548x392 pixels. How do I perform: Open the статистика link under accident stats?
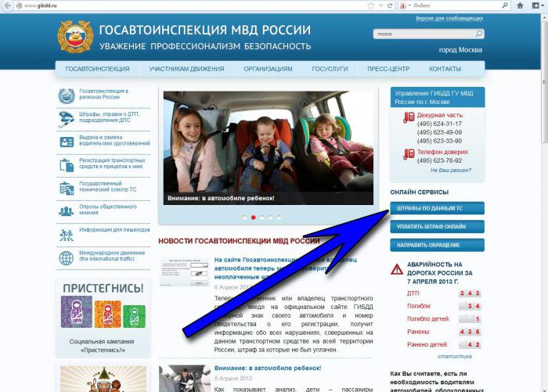(x=455, y=356)
